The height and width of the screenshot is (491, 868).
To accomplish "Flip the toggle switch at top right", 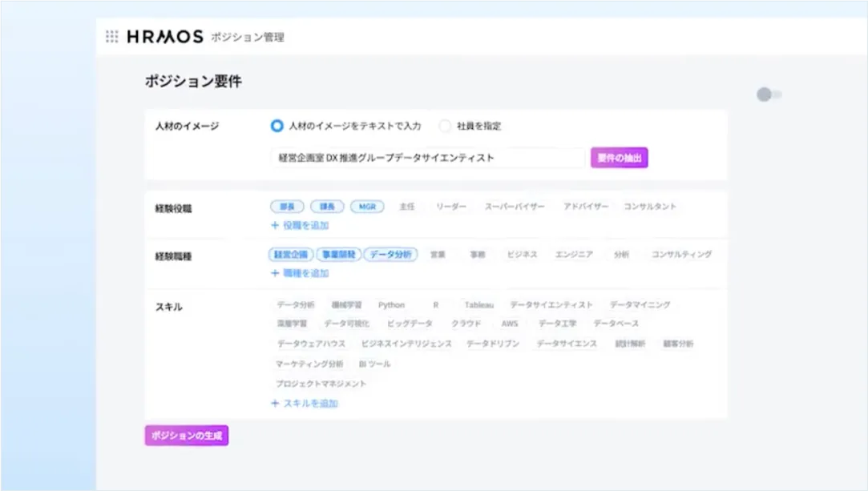I will coord(768,94).
